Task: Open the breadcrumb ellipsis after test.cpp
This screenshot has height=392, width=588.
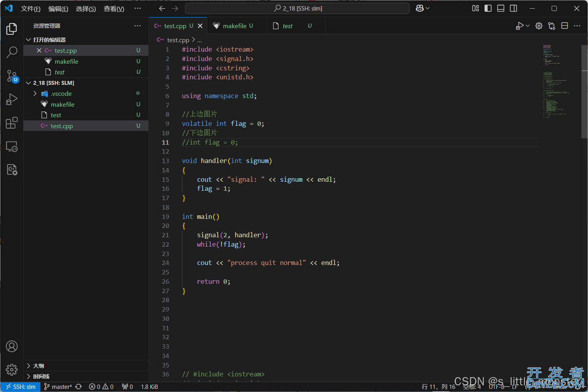Action: tap(200, 40)
